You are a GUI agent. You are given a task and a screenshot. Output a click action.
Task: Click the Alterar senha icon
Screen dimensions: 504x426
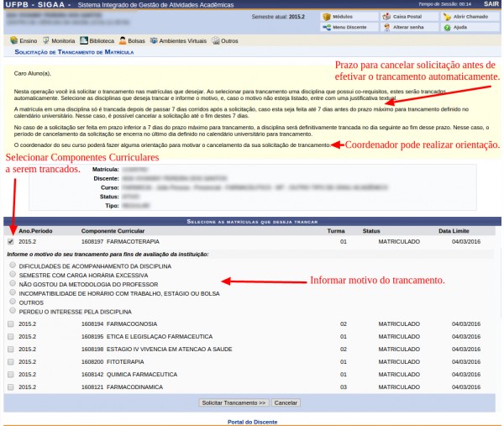point(386,28)
